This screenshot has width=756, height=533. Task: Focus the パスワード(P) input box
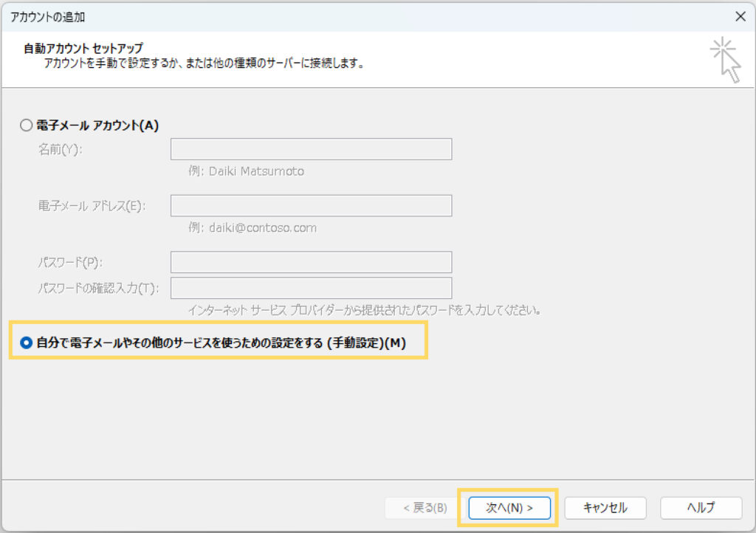[311, 262]
